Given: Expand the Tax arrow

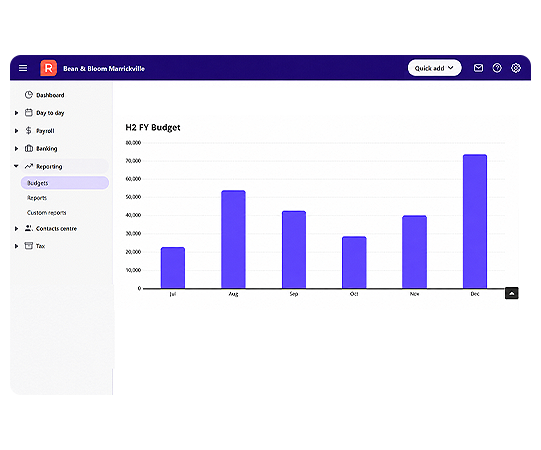Looking at the screenshot, I should point(16,246).
